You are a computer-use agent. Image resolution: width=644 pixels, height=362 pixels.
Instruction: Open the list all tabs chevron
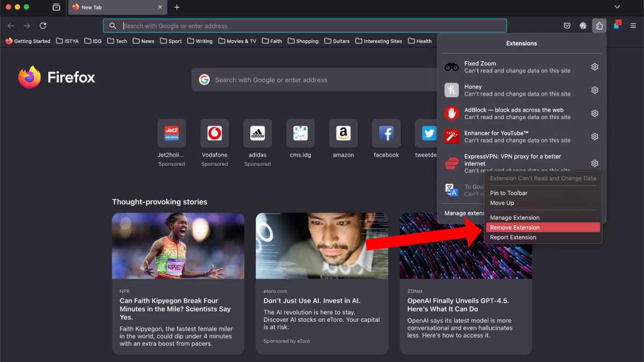coord(617,7)
